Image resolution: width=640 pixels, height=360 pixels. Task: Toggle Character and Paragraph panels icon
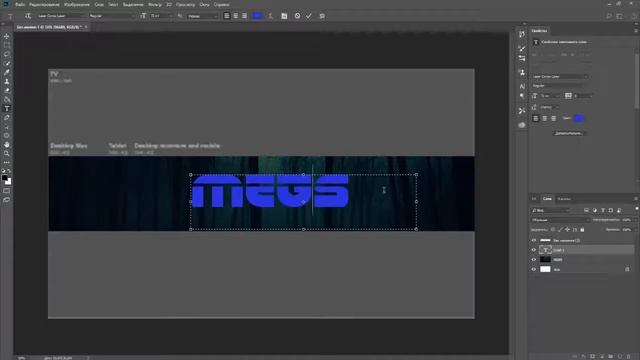pyautogui.click(x=284, y=16)
